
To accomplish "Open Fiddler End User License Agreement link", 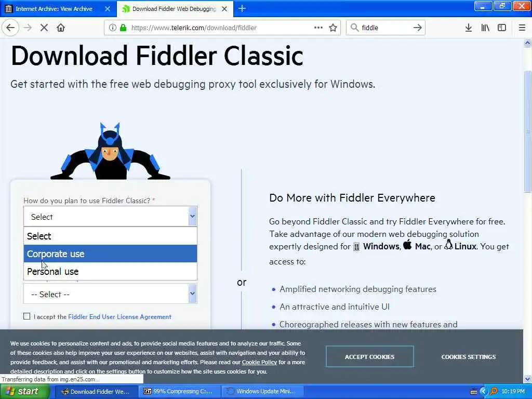I will [119, 316].
